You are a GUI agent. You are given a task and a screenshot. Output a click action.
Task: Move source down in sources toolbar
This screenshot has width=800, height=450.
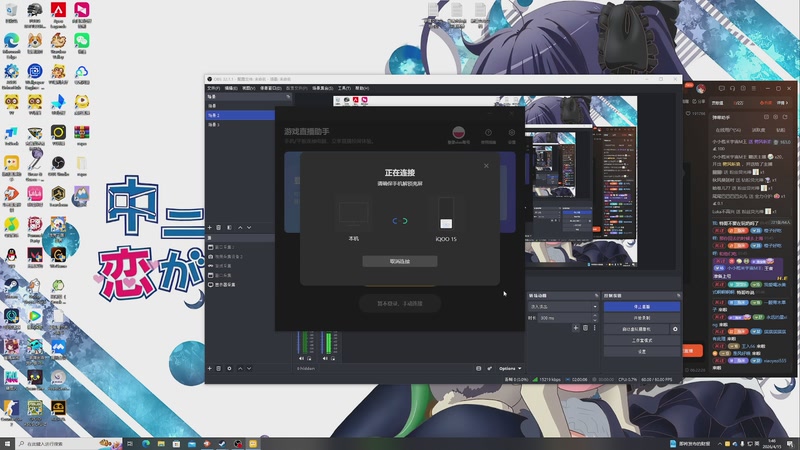coord(249,368)
